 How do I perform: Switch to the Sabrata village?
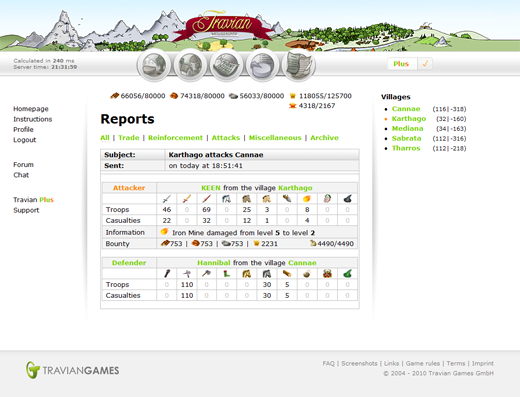406,138
